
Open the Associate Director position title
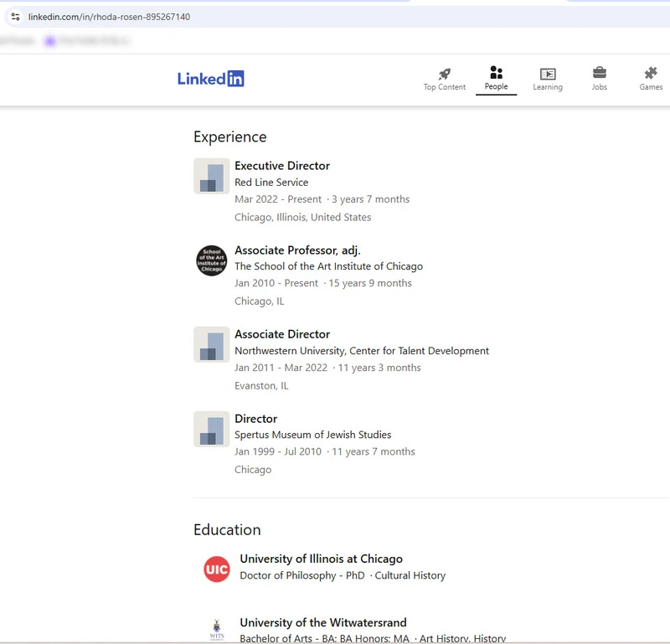[282, 334]
